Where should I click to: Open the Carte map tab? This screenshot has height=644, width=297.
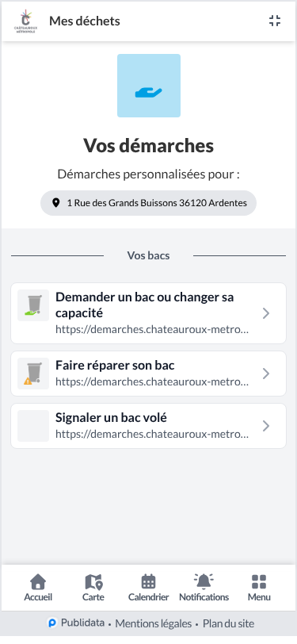point(93,588)
